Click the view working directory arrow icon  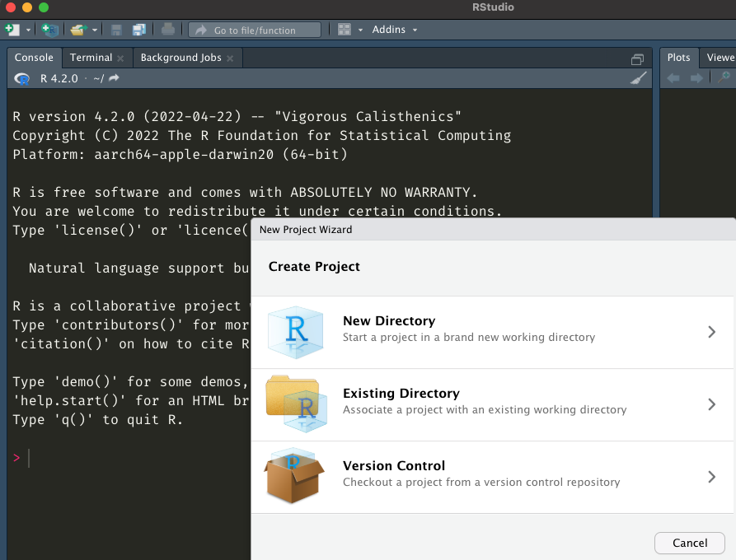click(x=114, y=78)
